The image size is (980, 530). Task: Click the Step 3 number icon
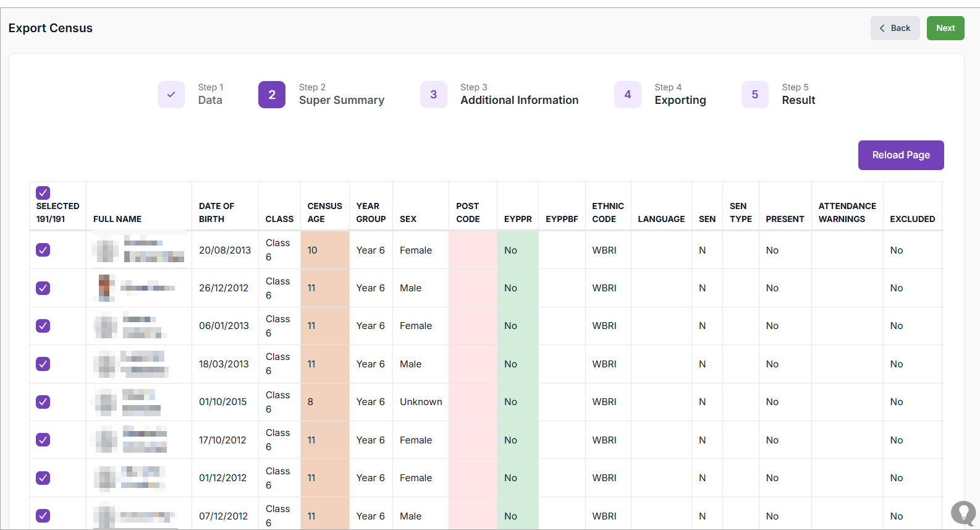tap(434, 95)
